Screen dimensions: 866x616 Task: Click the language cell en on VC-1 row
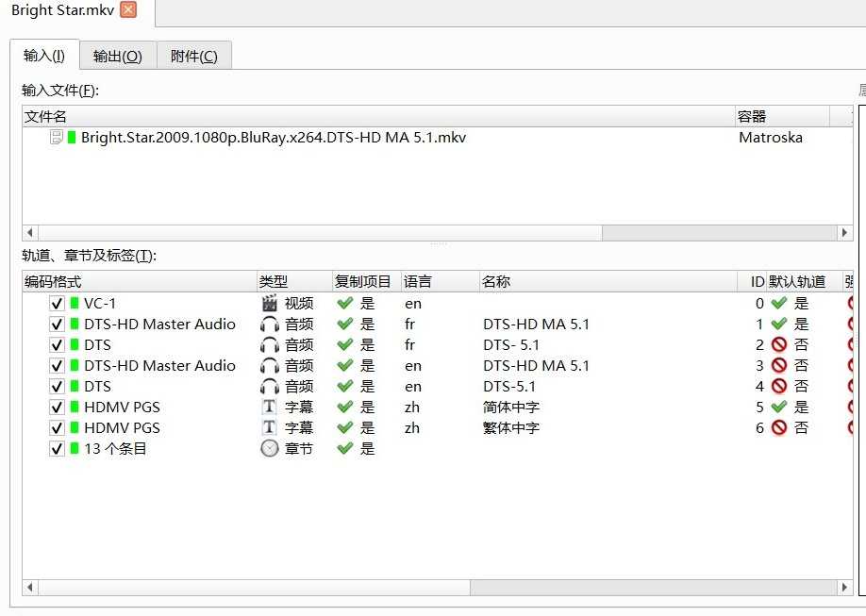[412, 304]
